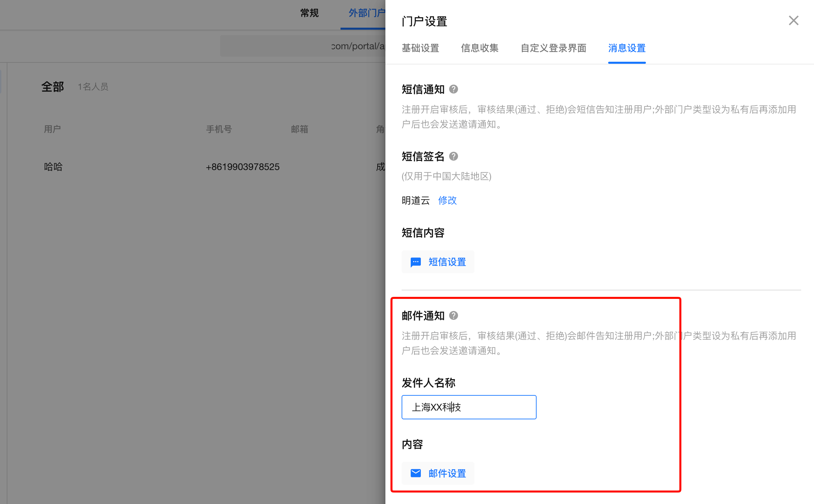Click the SMS chat bubble icon
Viewport: 814px width, 504px height.
point(415,262)
